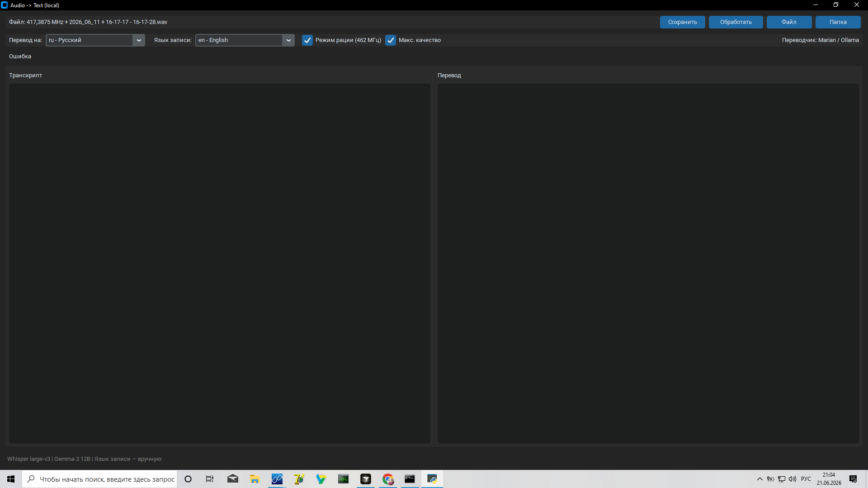
Task: Minimize the Audio -> Text window
Action: tap(816, 5)
